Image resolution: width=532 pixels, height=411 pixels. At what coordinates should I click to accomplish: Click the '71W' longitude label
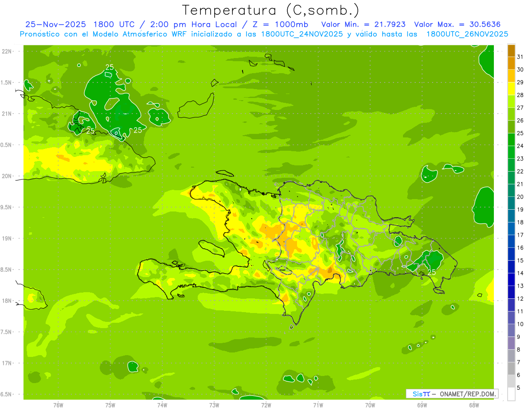(318, 405)
